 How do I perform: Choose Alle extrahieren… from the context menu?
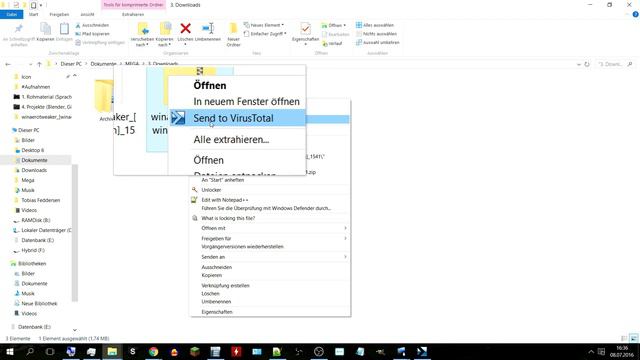231,140
